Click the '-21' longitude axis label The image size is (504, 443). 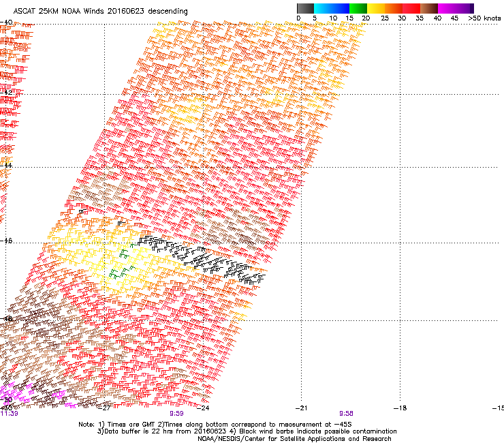coord(302,408)
